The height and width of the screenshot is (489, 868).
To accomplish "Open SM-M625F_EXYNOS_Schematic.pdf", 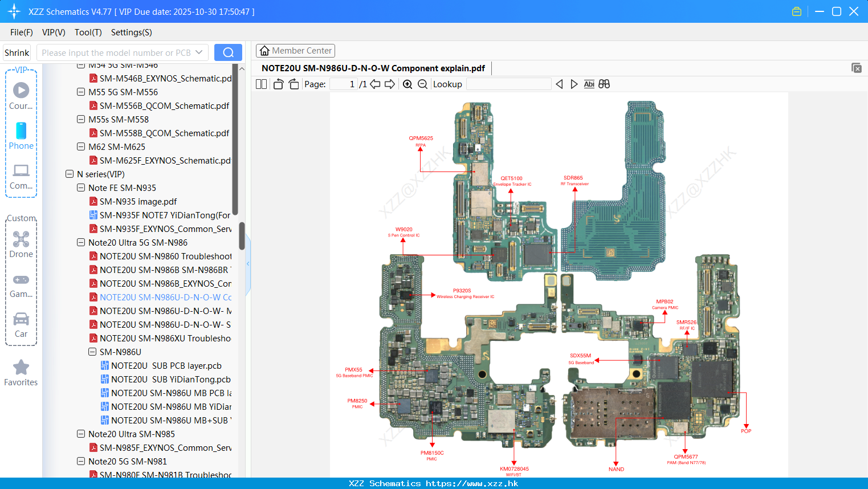I will (160, 160).
